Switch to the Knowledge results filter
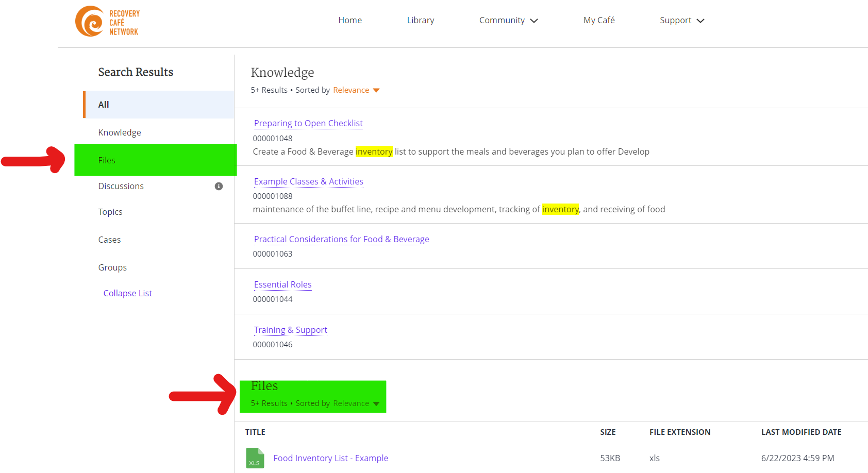868x473 pixels. click(119, 132)
